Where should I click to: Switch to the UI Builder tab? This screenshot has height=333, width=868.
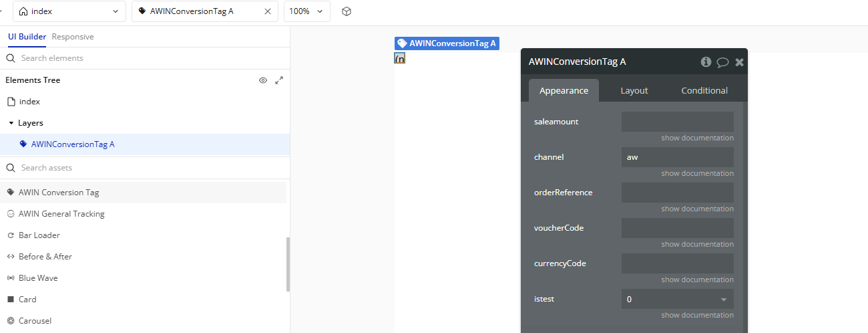(x=27, y=37)
